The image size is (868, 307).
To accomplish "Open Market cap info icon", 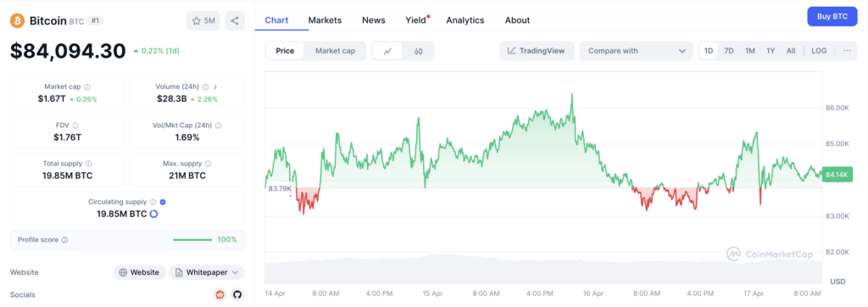I will pyautogui.click(x=87, y=87).
